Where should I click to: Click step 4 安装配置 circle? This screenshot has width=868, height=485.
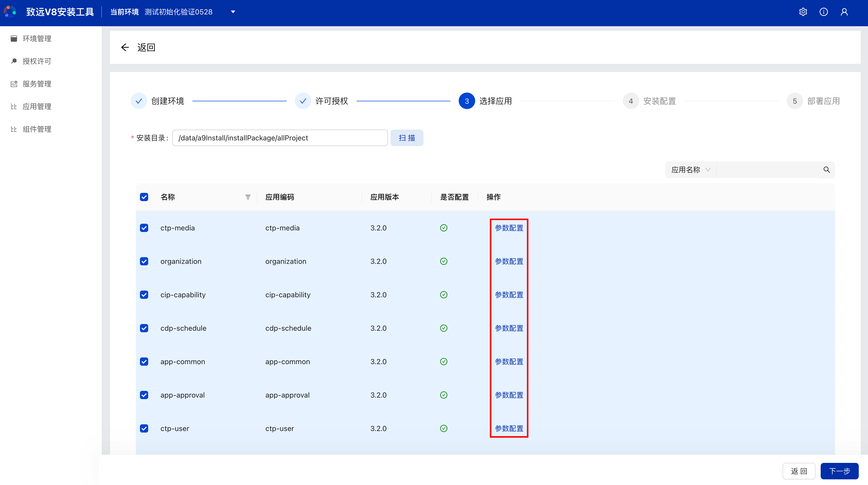[631, 101]
